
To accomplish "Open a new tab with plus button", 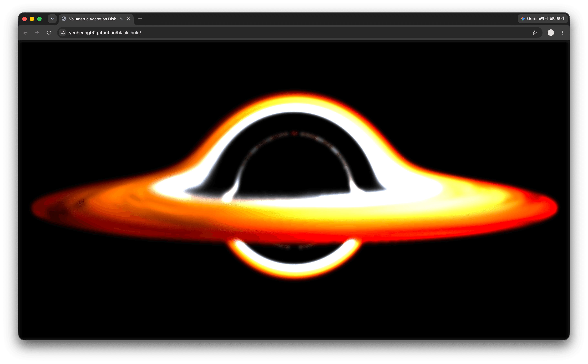I will [140, 19].
